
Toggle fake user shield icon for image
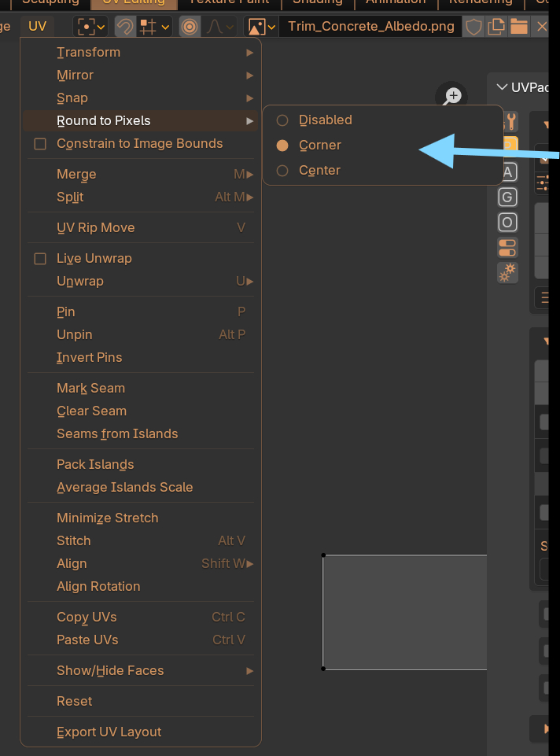(474, 26)
